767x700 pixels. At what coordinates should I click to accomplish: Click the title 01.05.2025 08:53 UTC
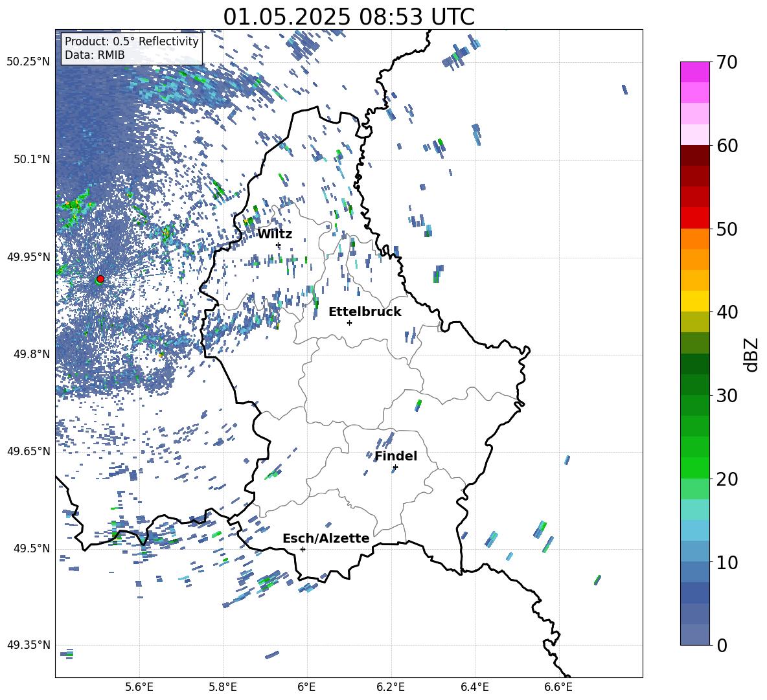(349, 17)
